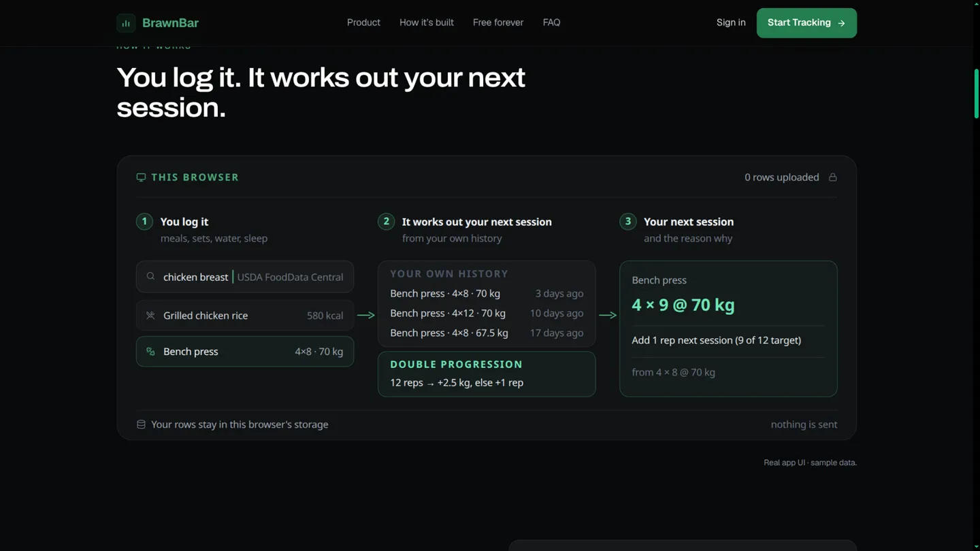Focus the chicken breast food search field
This screenshot has height=551, width=980.
(x=245, y=277)
